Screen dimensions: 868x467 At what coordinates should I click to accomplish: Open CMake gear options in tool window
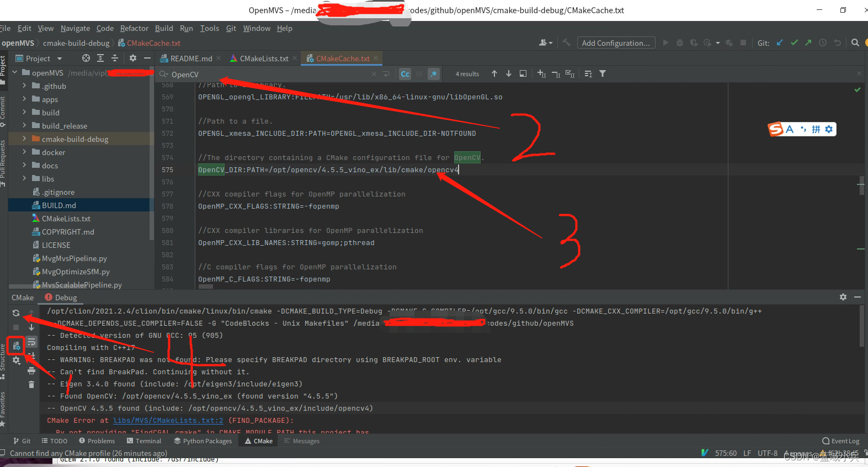click(x=16, y=360)
